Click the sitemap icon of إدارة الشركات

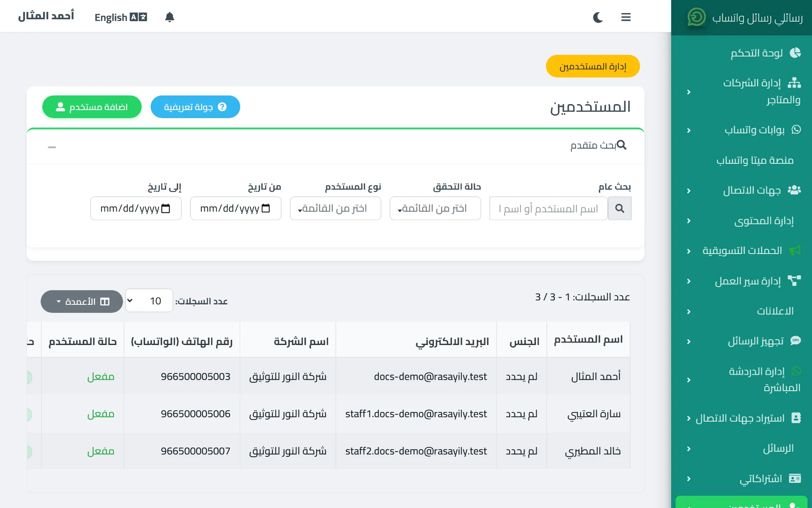point(794,83)
